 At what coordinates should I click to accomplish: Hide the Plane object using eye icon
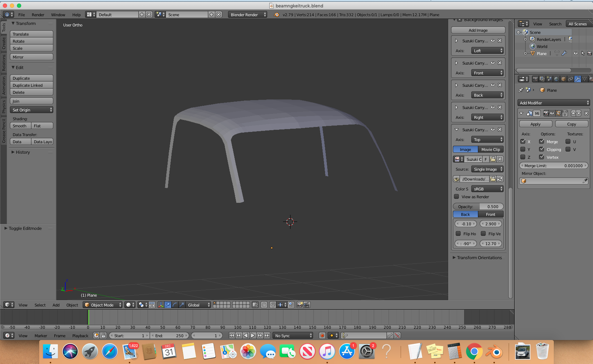click(x=576, y=53)
